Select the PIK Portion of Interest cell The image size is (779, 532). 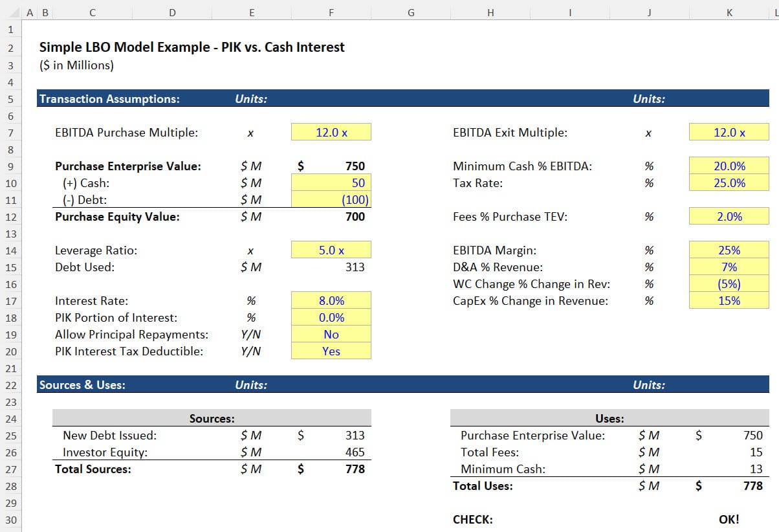(331, 317)
